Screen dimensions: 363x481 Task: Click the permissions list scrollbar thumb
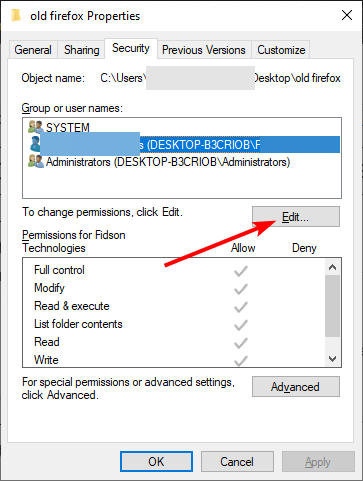pyautogui.click(x=332, y=306)
